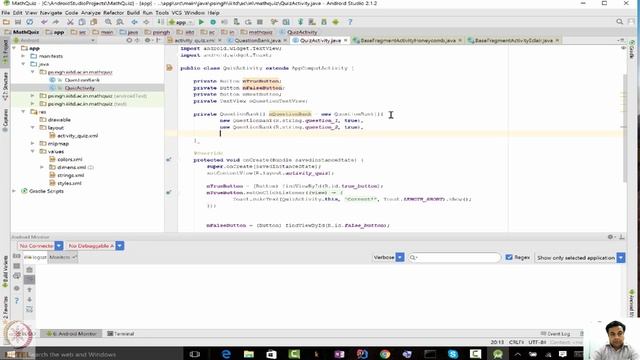Click the logcat search input field
Screen dimensions: 640x360
coord(454,258)
